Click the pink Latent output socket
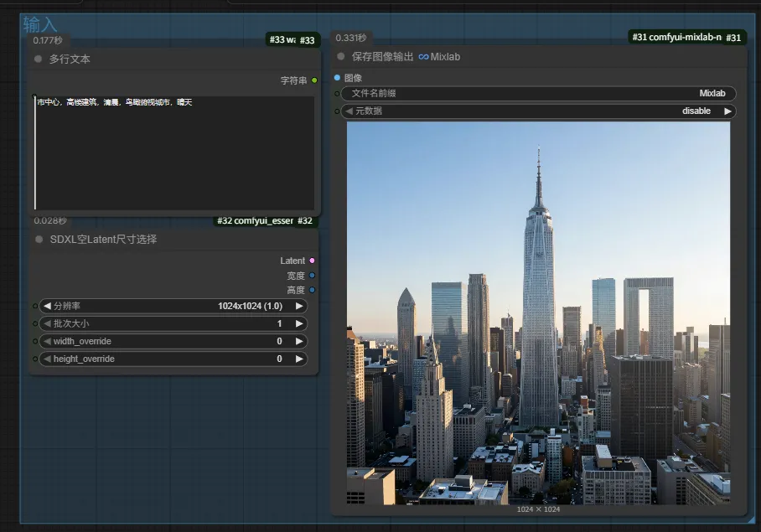The image size is (761, 532). [x=312, y=261]
